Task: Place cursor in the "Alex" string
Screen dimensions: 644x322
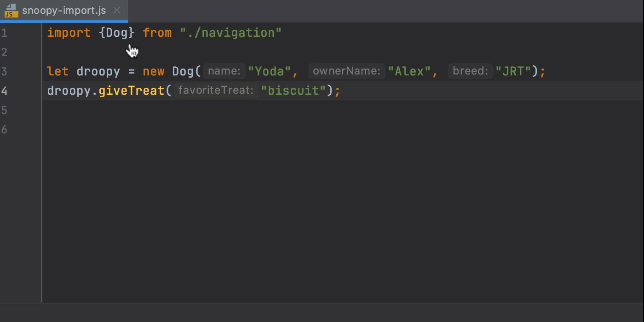Action: (409, 72)
